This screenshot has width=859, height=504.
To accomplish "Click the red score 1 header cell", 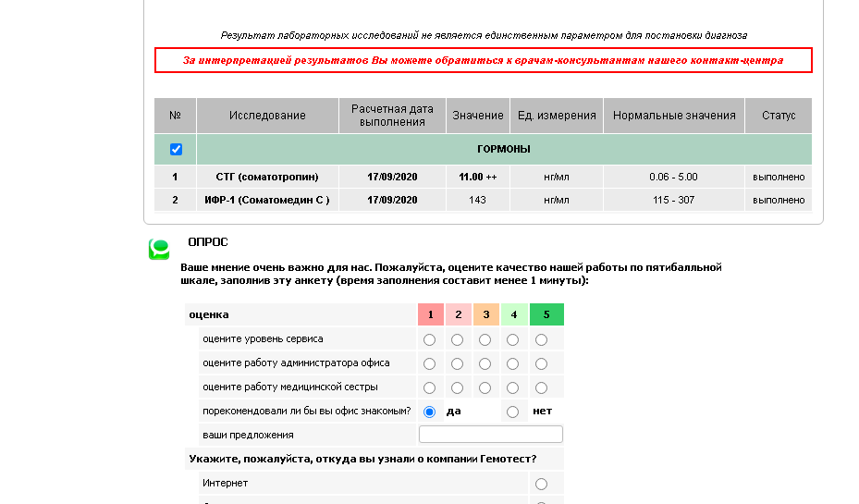I will tap(430, 314).
